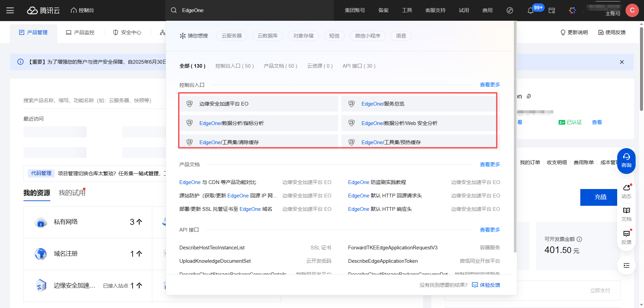644x308 pixels.
Task: Click 查看更多 for the 产品文档 section
Action: pos(490,165)
